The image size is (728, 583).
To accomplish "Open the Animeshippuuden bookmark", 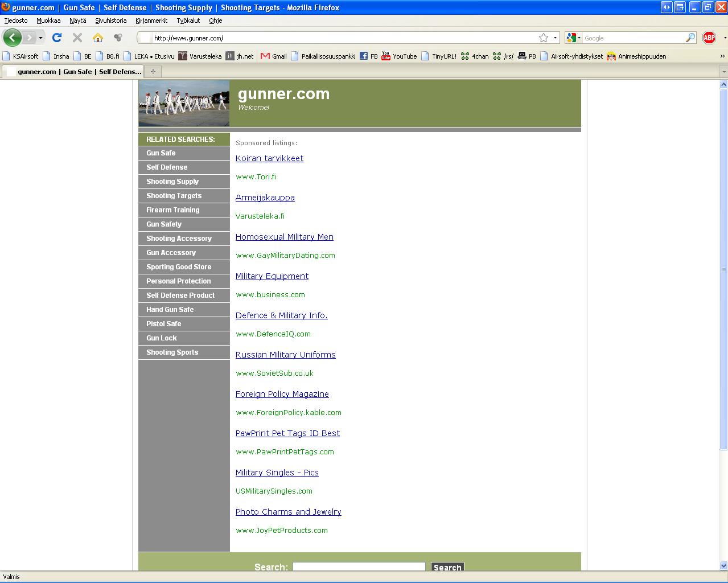I will [636, 56].
